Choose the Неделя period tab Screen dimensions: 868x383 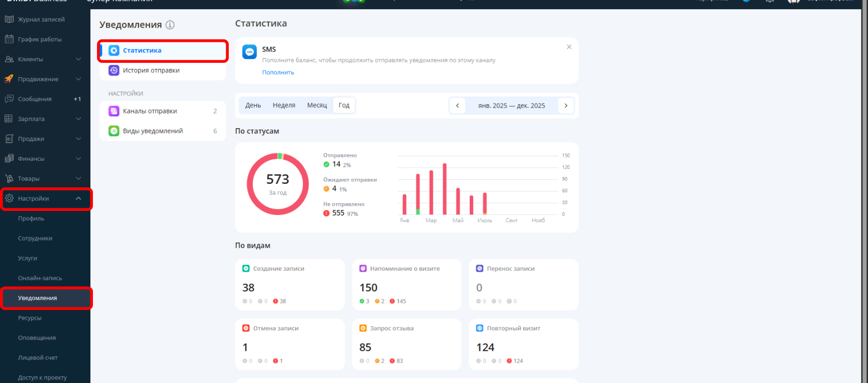[284, 105]
